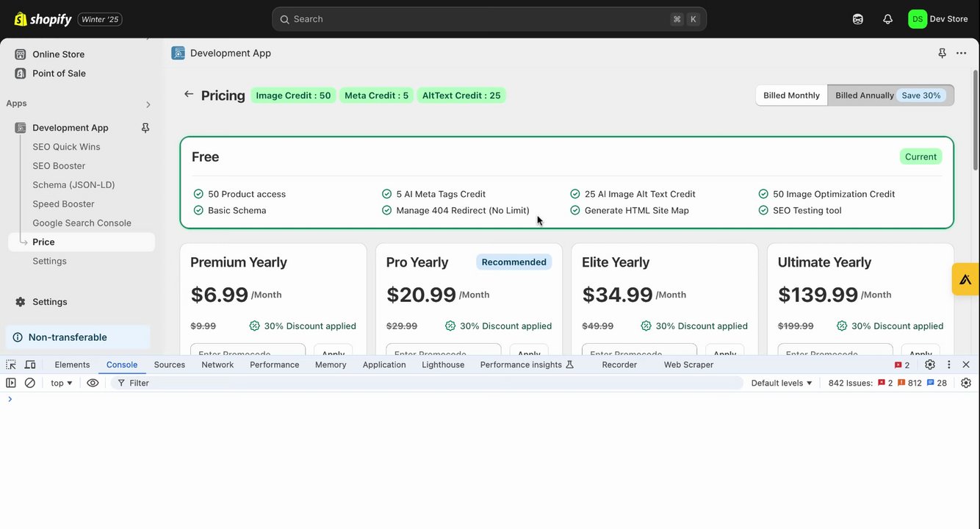Open the DevTools settings gear icon
This screenshot has height=529, width=980.
pyautogui.click(x=930, y=364)
